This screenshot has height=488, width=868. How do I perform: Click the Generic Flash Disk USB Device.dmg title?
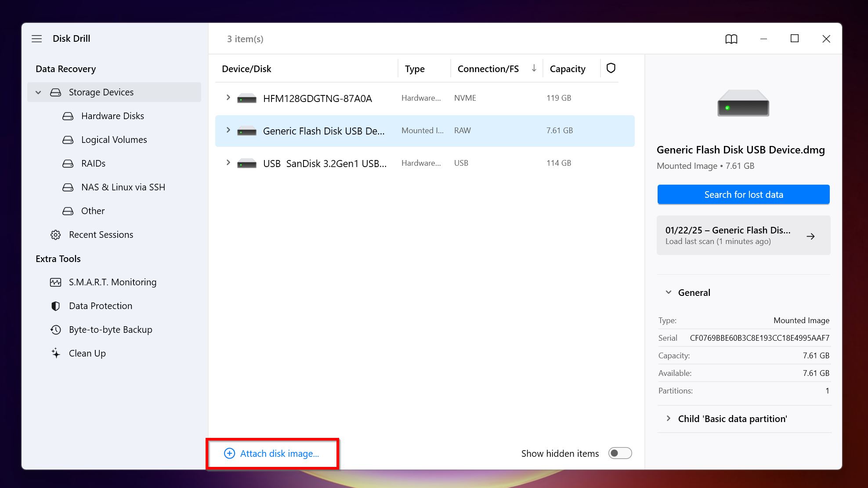point(741,150)
